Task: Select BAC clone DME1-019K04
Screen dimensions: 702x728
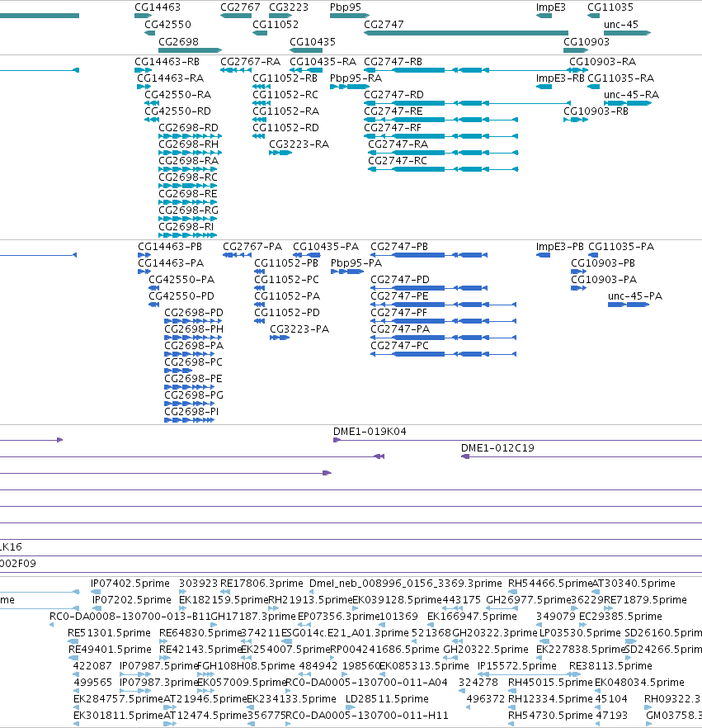Action: [370, 432]
